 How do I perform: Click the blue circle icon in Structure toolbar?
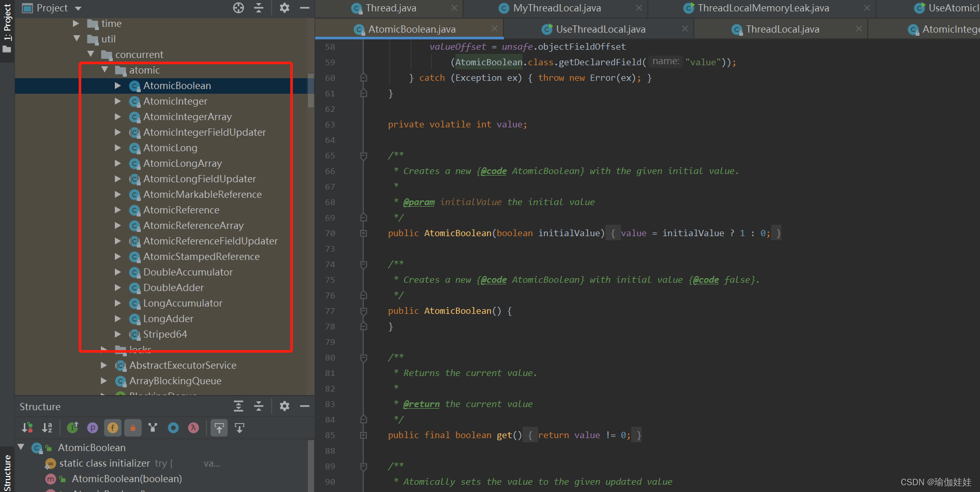(x=173, y=428)
